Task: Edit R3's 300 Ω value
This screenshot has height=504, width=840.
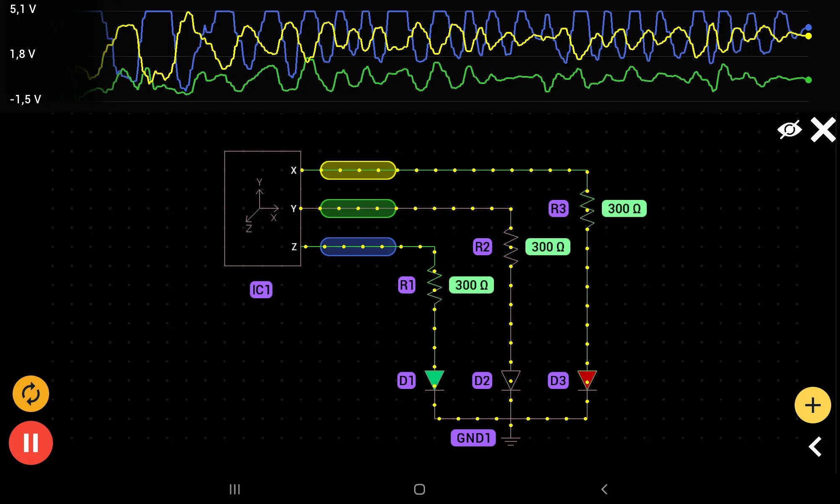Action: tap(625, 209)
